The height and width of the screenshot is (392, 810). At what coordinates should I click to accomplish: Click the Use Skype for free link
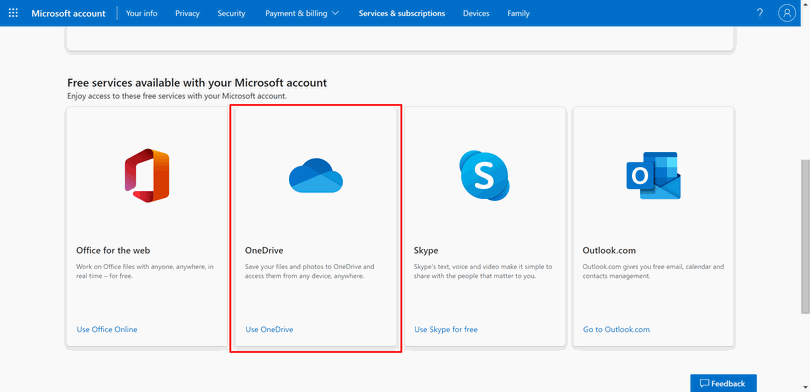[x=446, y=329]
